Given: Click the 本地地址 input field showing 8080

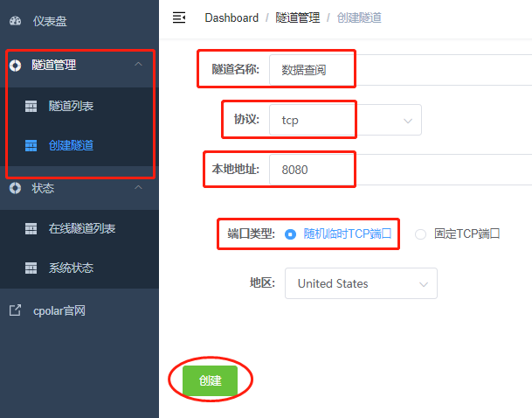Looking at the screenshot, I should pos(401,170).
